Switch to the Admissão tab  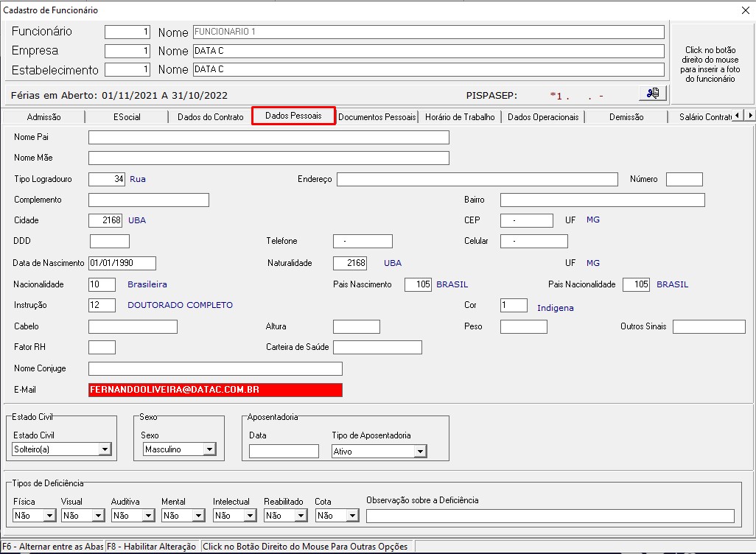pyautogui.click(x=44, y=116)
